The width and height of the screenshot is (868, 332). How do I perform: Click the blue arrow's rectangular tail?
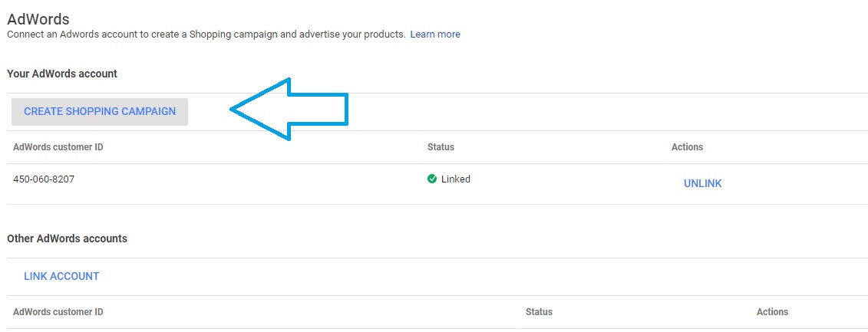318,109
